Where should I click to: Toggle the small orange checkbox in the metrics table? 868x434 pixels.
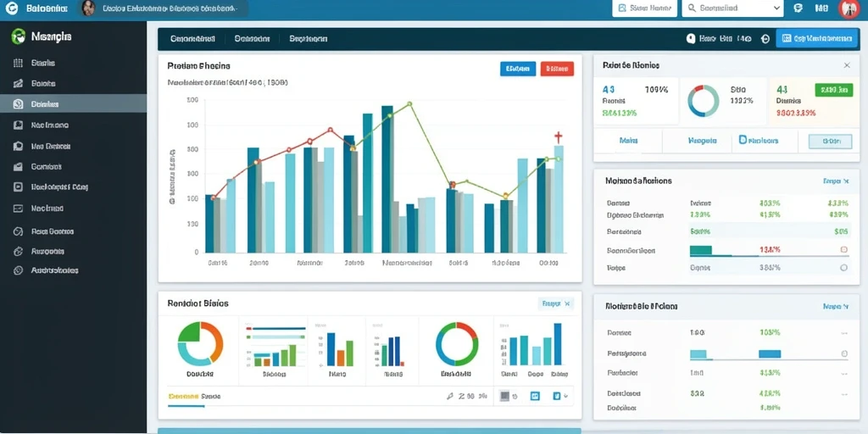click(843, 250)
